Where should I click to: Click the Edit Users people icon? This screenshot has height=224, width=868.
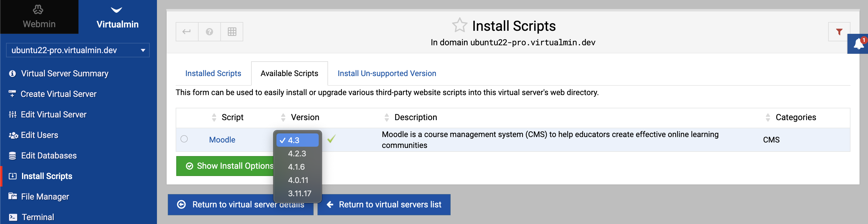[x=13, y=135]
